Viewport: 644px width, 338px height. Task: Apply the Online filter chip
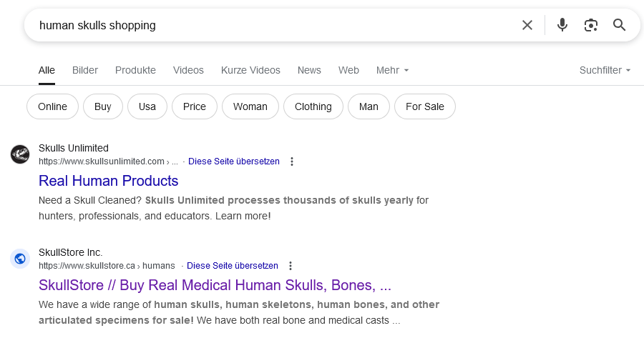[52, 106]
